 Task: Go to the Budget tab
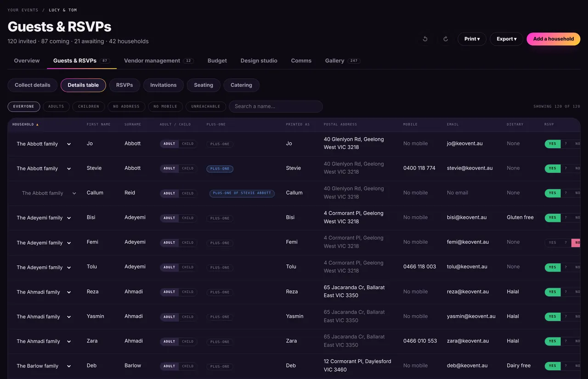pyautogui.click(x=217, y=61)
